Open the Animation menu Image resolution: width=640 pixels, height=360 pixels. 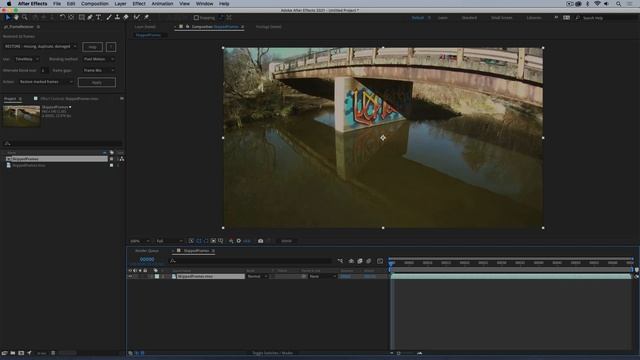click(x=162, y=4)
